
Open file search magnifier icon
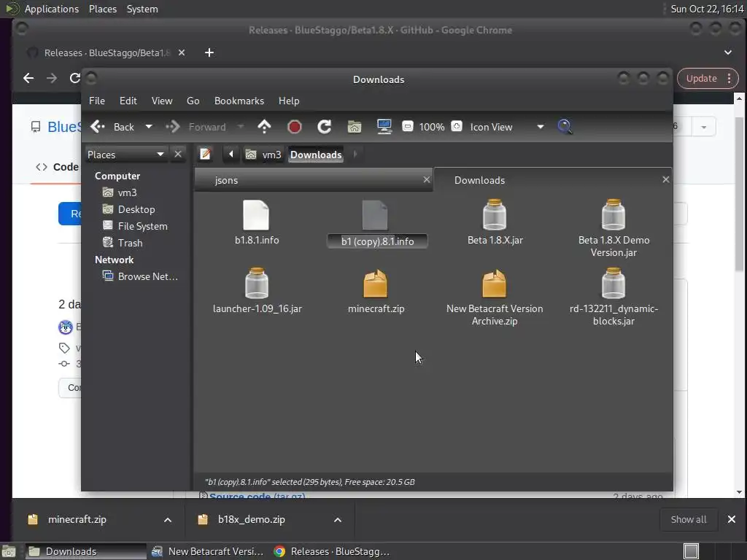click(x=565, y=127)
